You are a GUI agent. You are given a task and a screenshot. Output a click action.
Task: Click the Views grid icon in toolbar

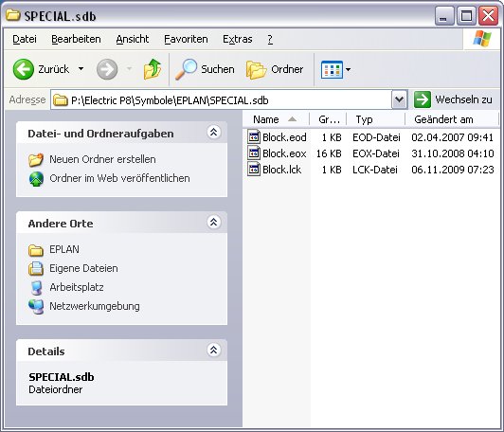[x=332, y=69]
